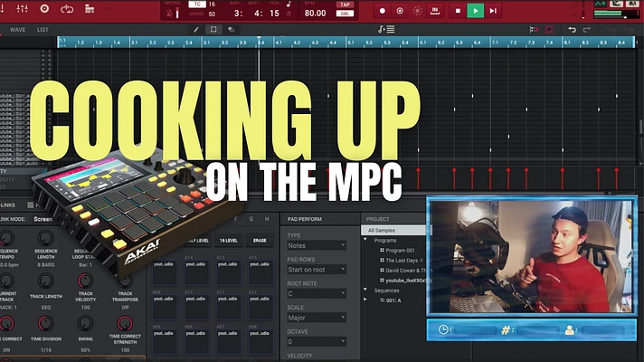644x362 pixels.
Task: Click bar 7.1 on the timeline ruler
Action: coord(495,43)
